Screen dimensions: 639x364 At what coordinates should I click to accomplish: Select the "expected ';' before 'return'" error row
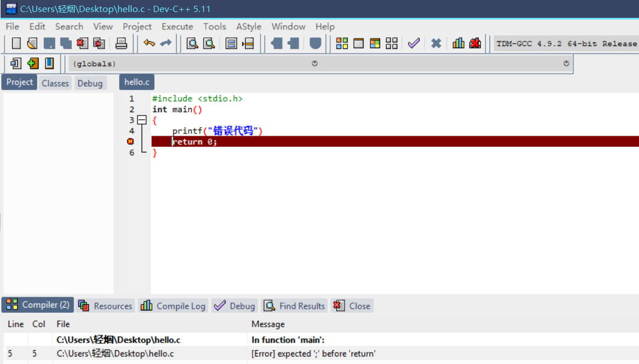tap(313, 354)
